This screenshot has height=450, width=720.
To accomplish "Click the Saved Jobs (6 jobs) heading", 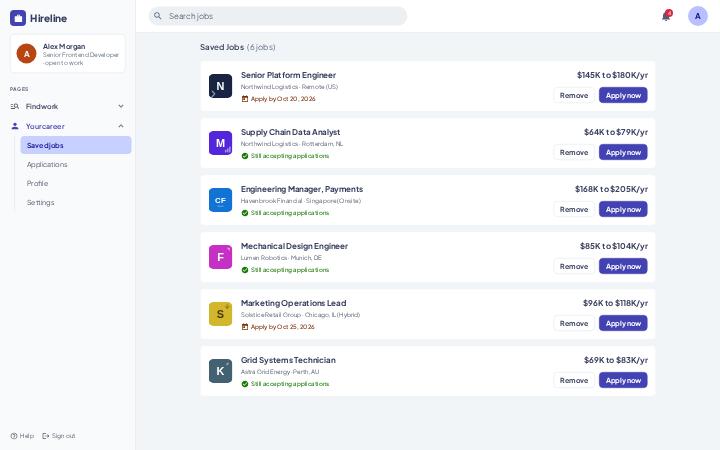I will click(x=237, y=47).
